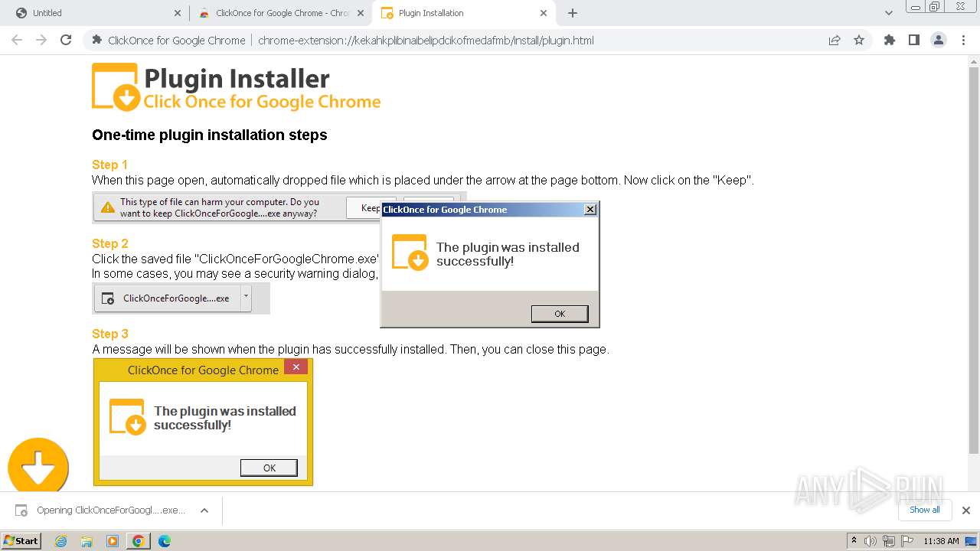Image resolution: width=980 pixels, height=551 pixels.
Task: Open the tab search dropdown
Action: (889, 13)
